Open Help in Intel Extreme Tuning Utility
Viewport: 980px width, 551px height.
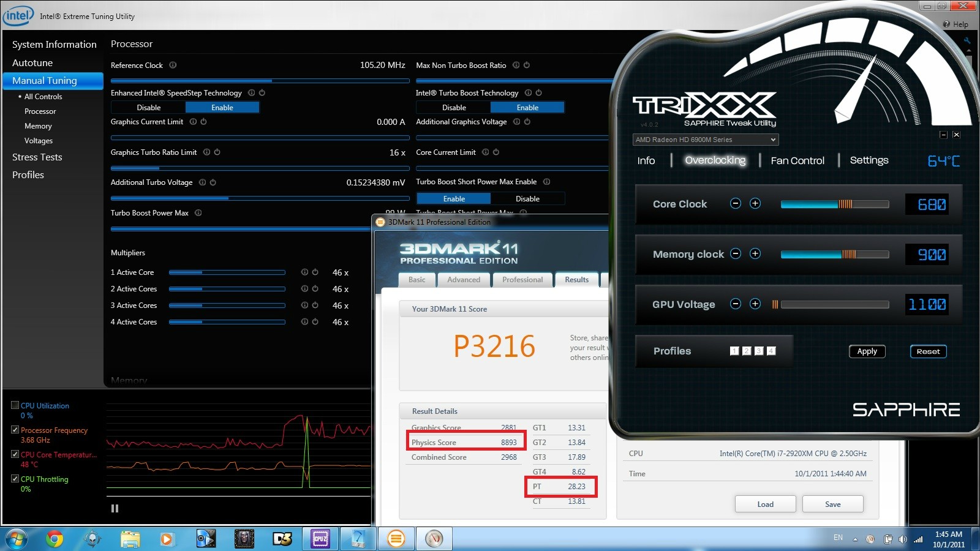(x=956, y=24)
